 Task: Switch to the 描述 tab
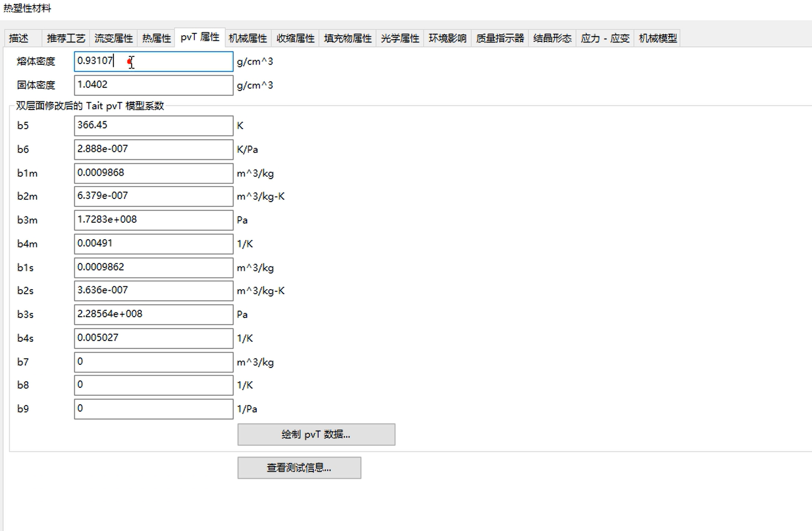click(19, 38)
